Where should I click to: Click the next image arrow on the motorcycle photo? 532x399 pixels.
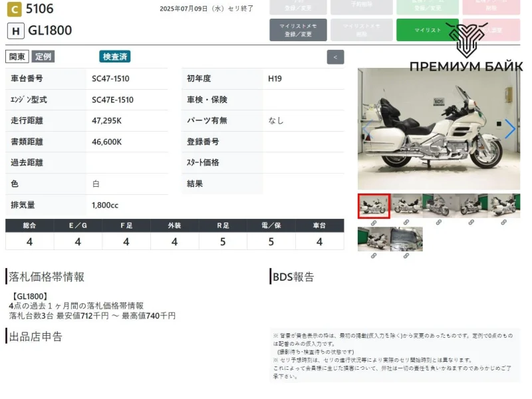click(509, 129)
